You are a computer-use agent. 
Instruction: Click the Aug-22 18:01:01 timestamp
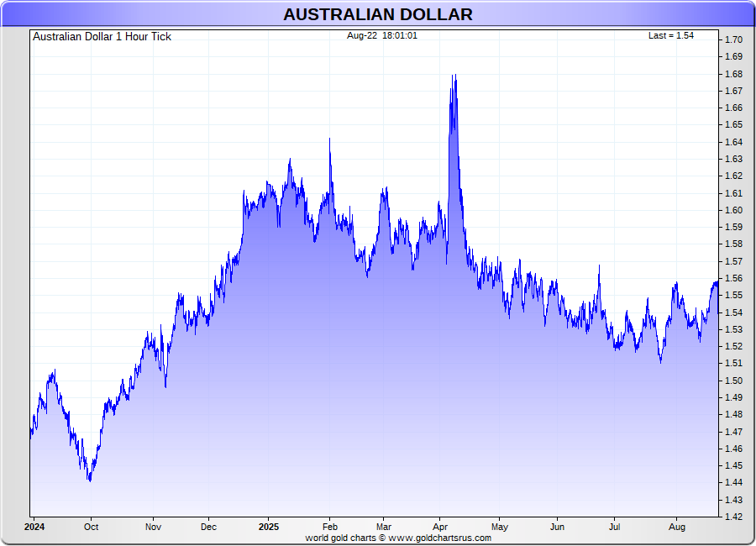point(382,35)
